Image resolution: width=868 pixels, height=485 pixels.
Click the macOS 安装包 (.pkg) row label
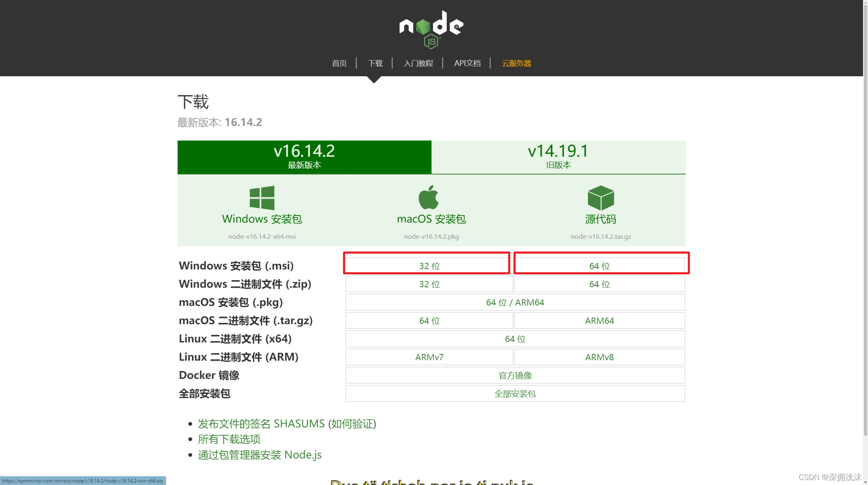click(x=231, y=302)
